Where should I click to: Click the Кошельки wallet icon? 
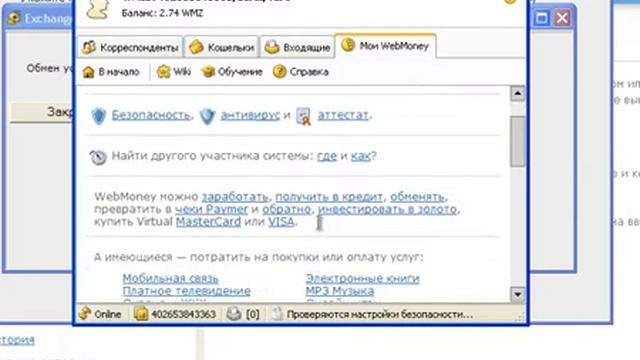[x=196, y=47]
